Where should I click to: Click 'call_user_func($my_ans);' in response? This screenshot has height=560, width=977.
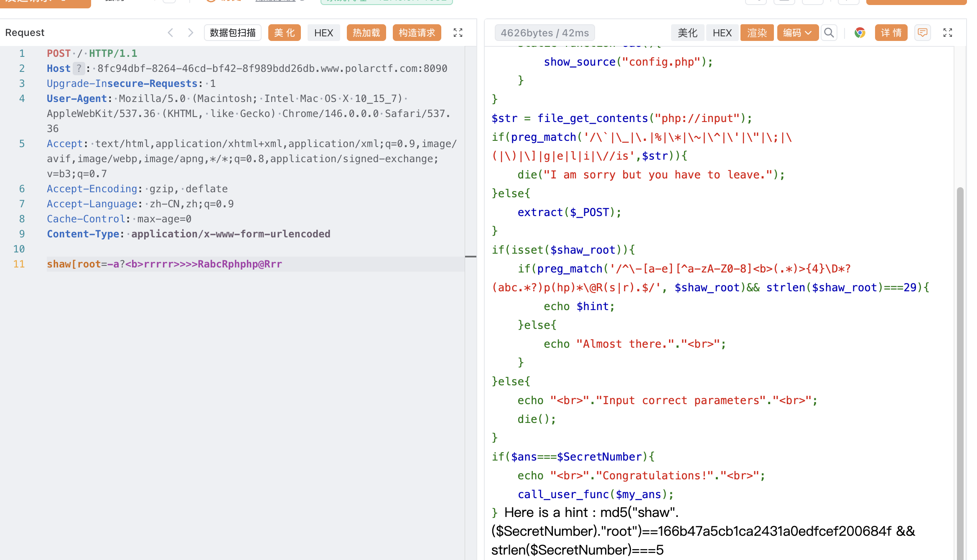tap(595, 494)
